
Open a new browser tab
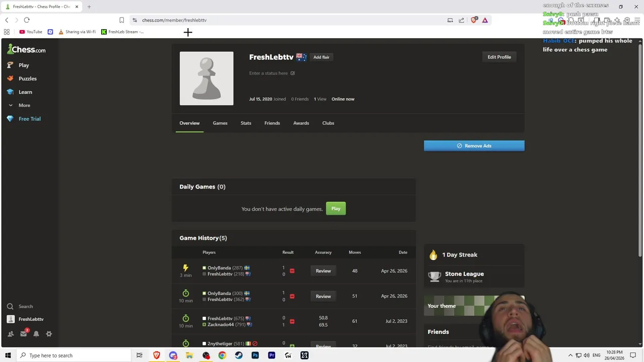click(89, 7)
